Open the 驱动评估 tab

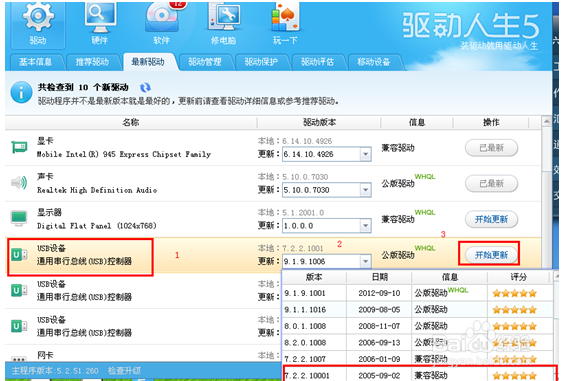tap(317, 62)
